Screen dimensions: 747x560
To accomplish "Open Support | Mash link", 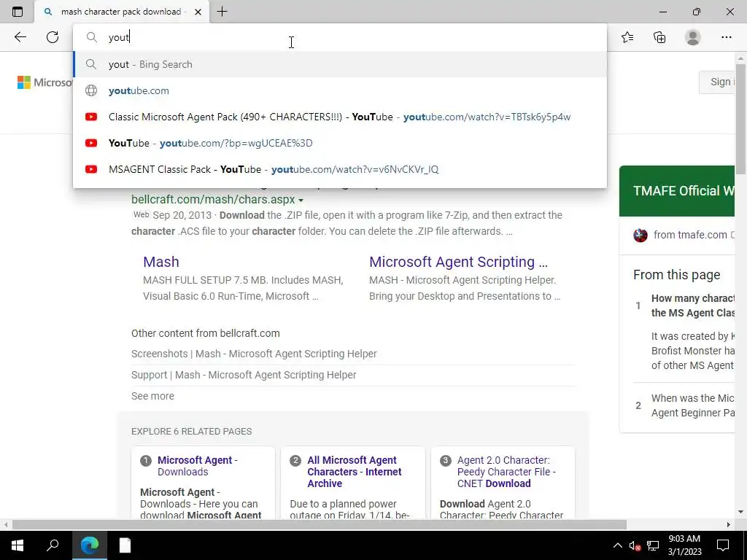I will coord(244,375).
